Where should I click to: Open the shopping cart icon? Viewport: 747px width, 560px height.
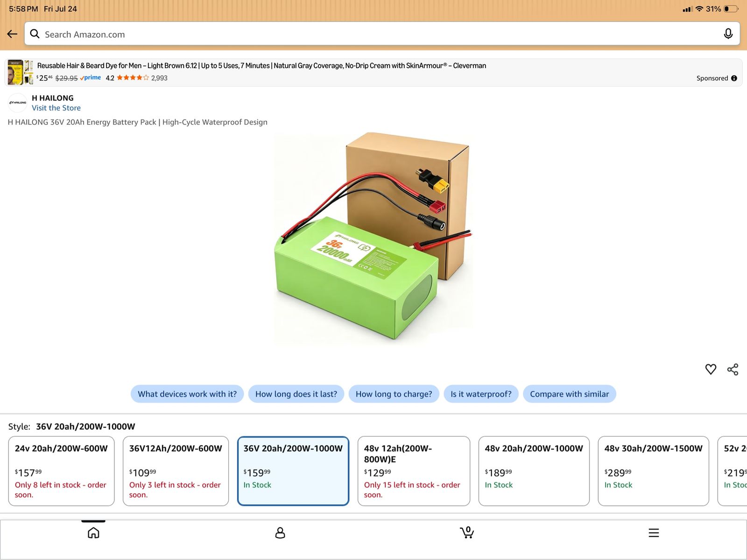pos(467,532)
